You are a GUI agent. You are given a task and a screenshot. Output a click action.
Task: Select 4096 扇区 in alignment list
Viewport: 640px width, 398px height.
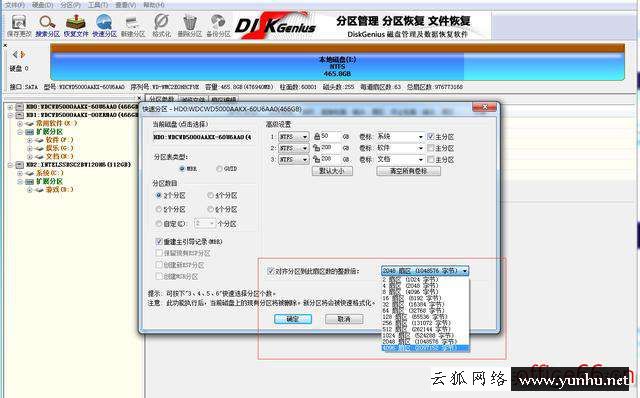click(x=425, y=348)
